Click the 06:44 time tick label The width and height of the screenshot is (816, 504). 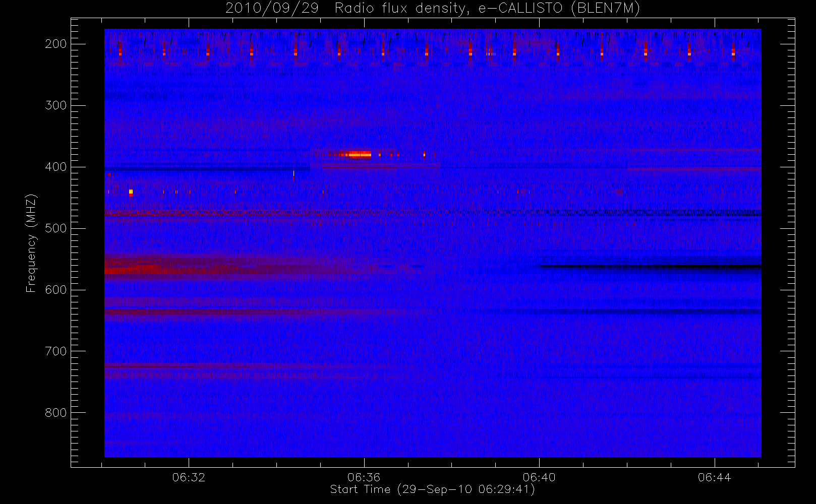[715, 477]
